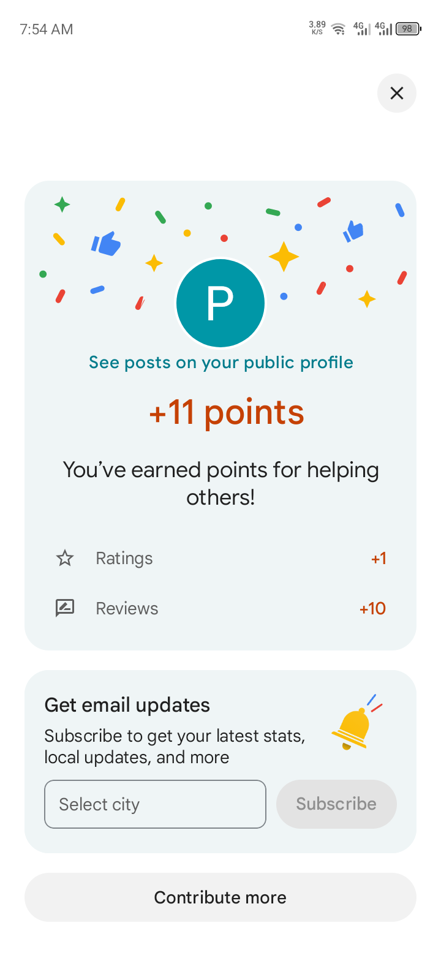Tap the Get email updates heading
Screen dimensions: 441x980
(x=127, y=705)
